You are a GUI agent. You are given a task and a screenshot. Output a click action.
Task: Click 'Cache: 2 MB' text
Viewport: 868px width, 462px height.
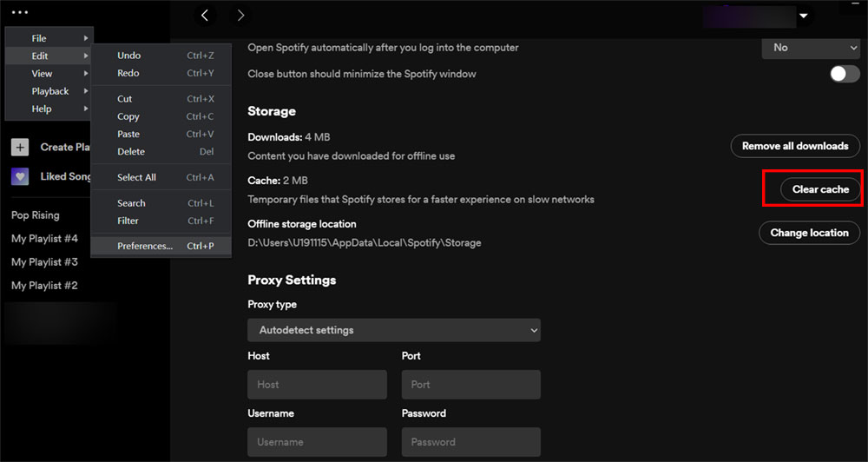coord(278,181)
